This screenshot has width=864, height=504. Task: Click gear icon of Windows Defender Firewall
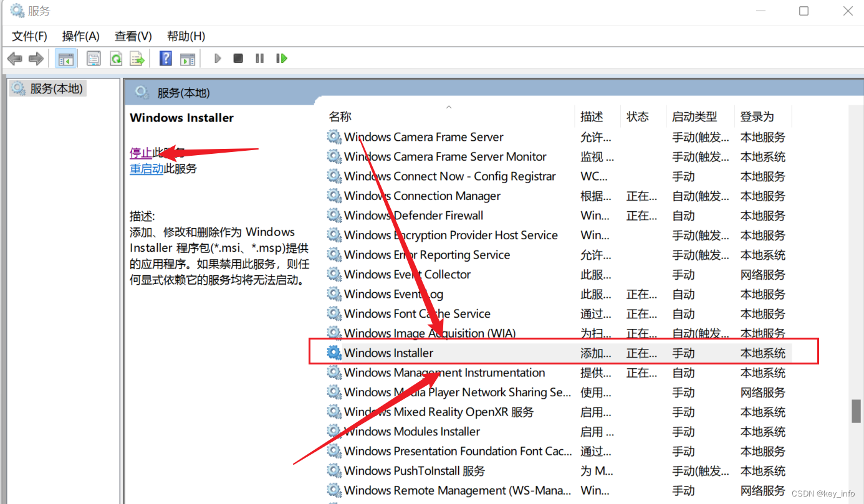(335, 216)
